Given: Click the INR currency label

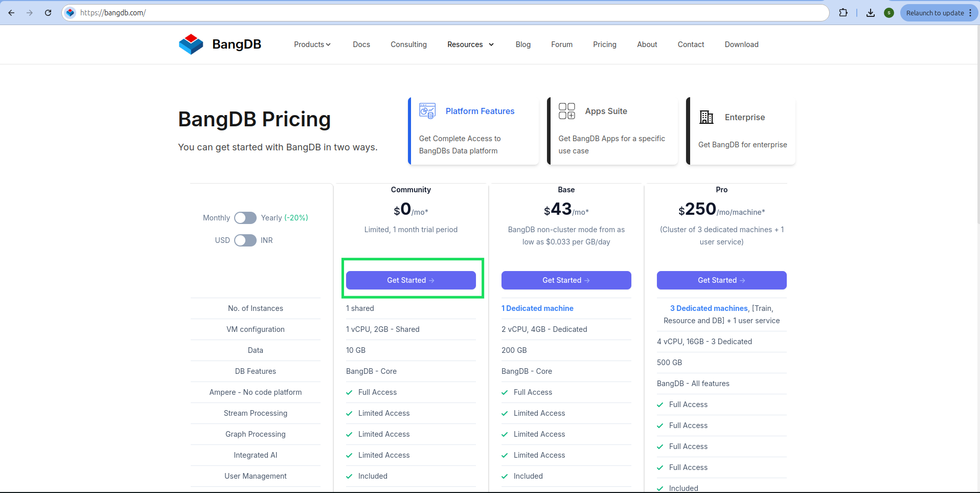Looking at the screenshot, I should coord(267,240).
